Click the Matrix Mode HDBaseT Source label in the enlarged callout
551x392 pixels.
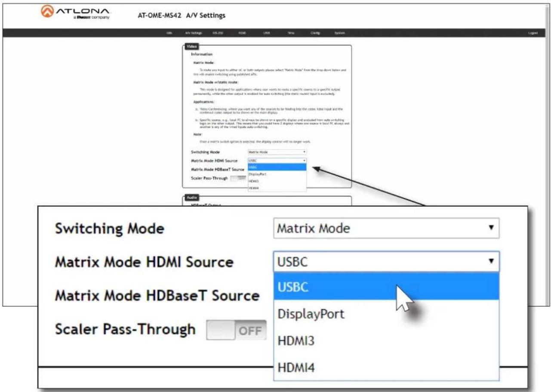click(157, 296)
